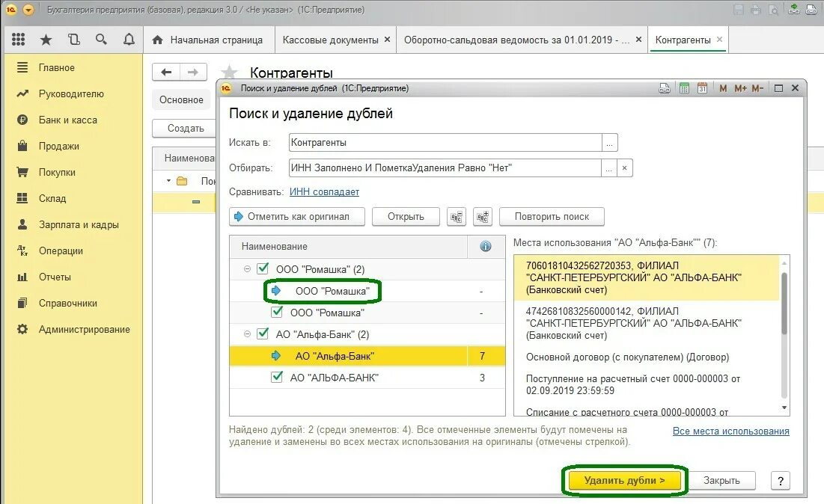Click Руководителю chart icon in sidebar
The height and width of the screenshot is (504, 824).
pyautogui.click(x=22, y=93)
